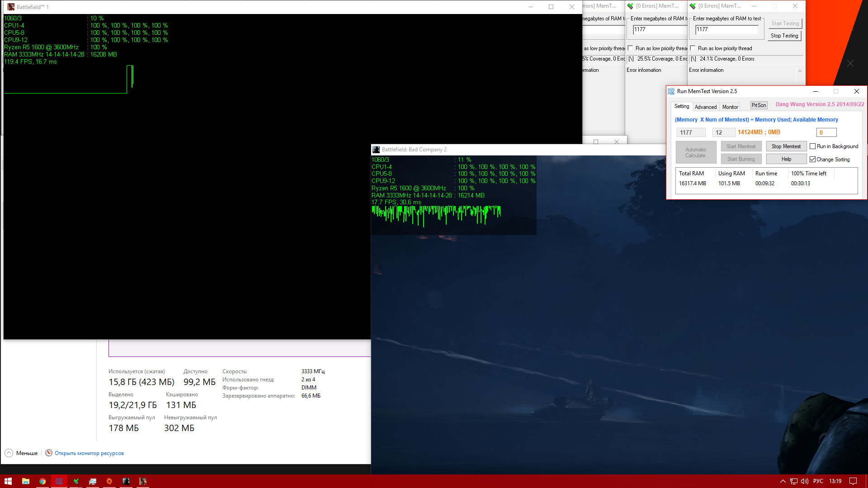Viewport: 868px width, 488px height.
Task: Click the Run MemTest taskbar icon
Action: tap(59, 481)
